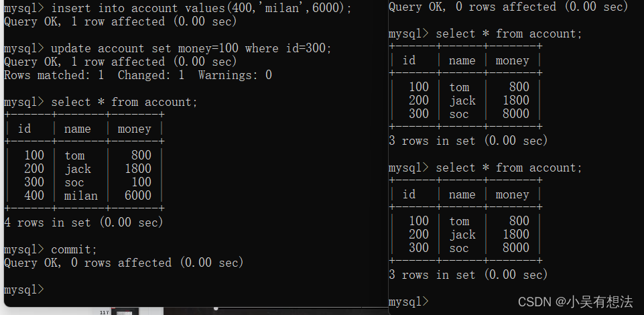This screenshot has width=644, height=315.
Task: Click the 'commit;' command
Action: (x=74, y=249)
